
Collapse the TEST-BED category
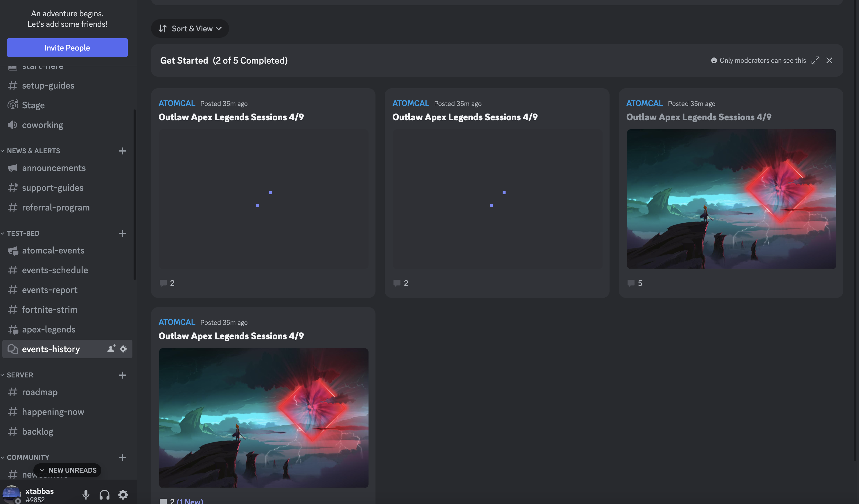23,233
